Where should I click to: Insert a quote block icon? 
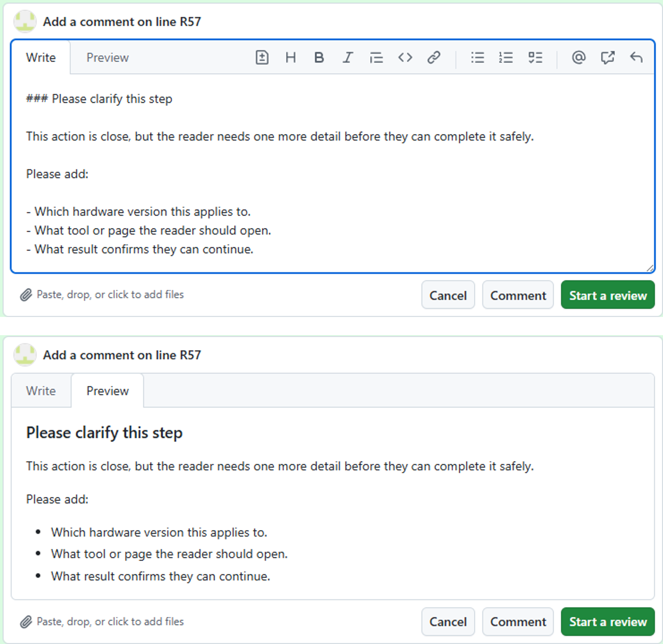click(x=376, y=58)
